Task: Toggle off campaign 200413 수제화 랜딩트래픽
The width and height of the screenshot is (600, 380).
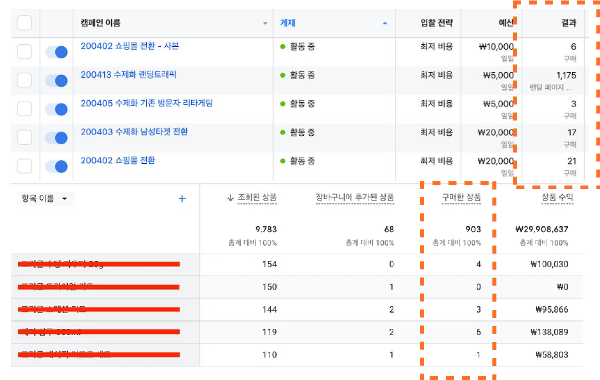Action: click(56, 81)
